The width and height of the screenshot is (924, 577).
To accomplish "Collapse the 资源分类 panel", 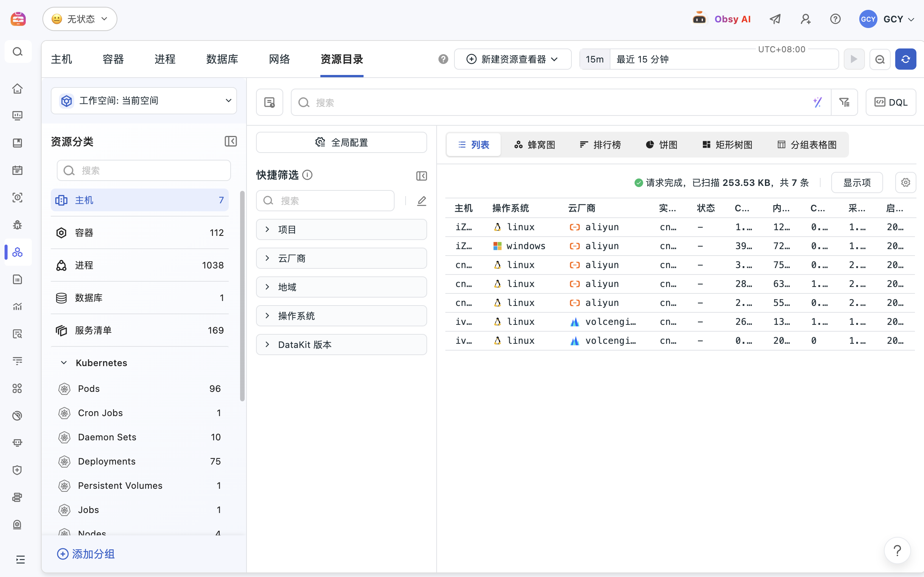I will (231, 142).
